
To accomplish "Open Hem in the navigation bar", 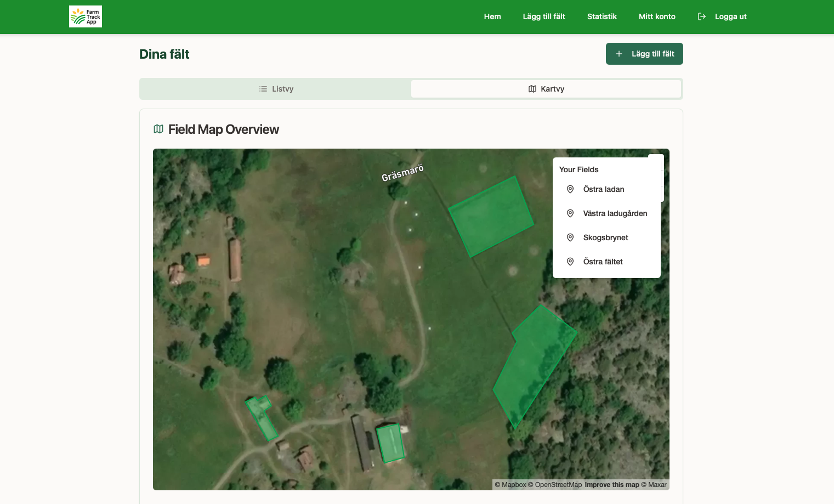I will [492, 16].
